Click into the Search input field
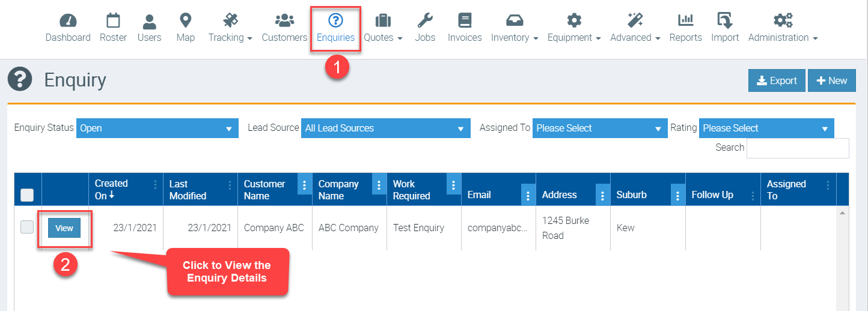 [797, 148]
